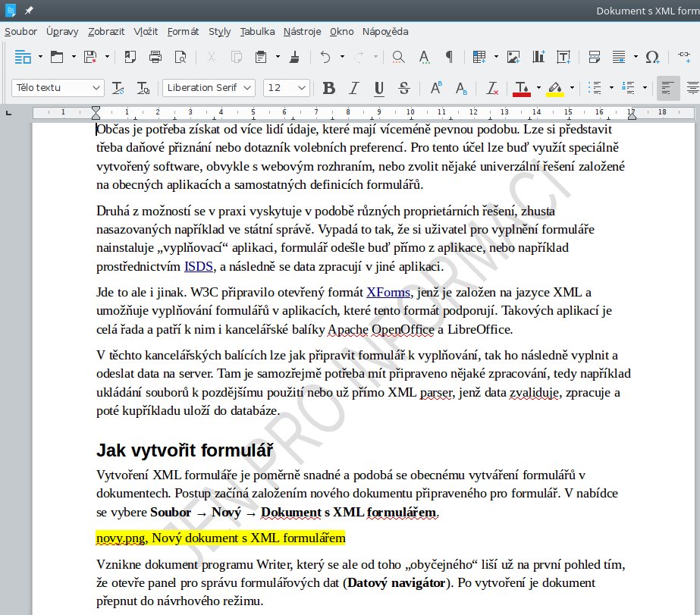Expand the Open file dropdown arrow
This screenshot has width=700, height=615.
click(x=74, y=57)
